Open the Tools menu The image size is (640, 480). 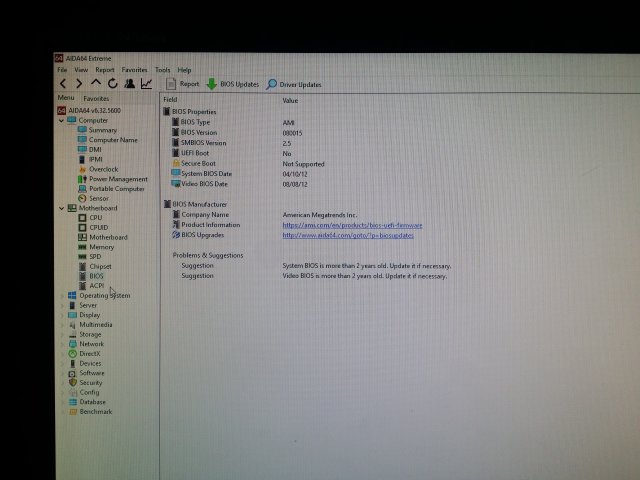coord(162,70)
